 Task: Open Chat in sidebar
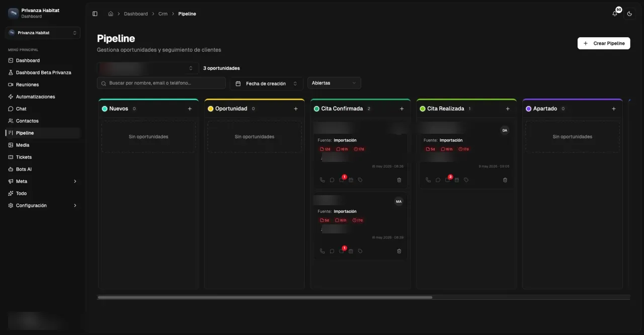click(43, 109)
